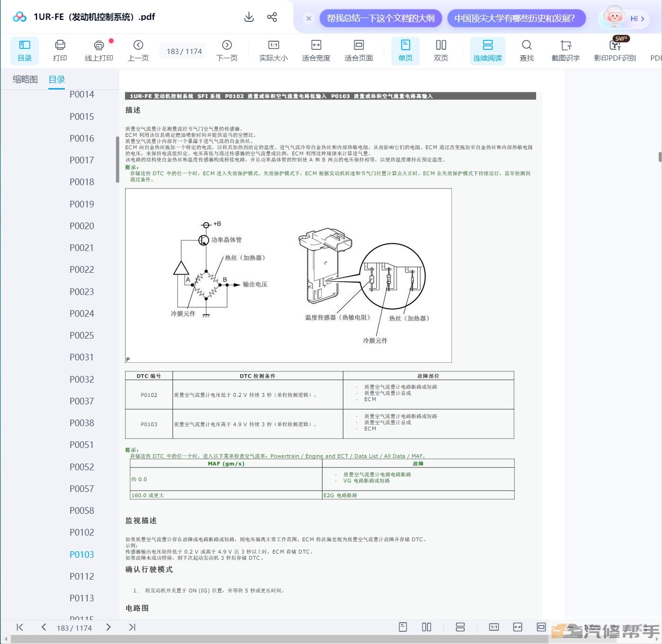Click bottom bar fit page icon
The image size is (662, 644).
[x=541, y=627]
